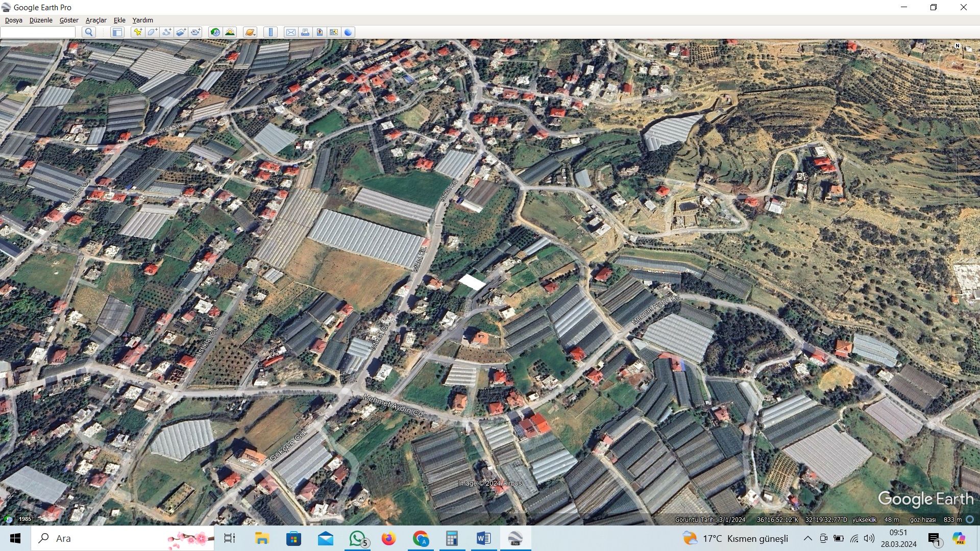
Task: Open the planet switcher dropdown
Action: pos(250,32)
